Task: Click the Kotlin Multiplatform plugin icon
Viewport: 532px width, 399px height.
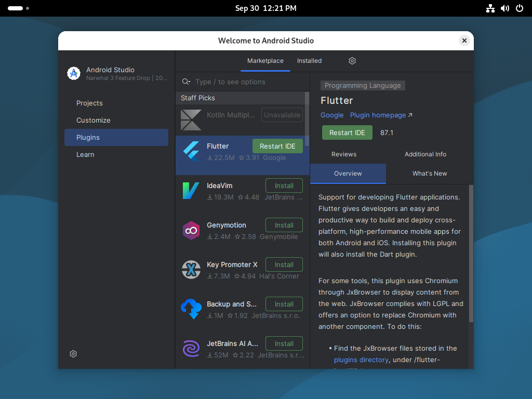Action: (191, 120)
